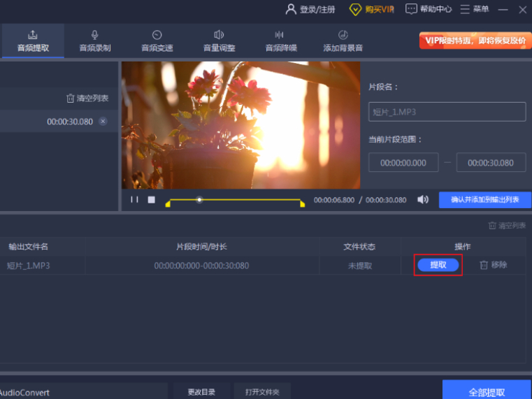The width and height of the screenshot is (532, 399).
Task: Switch to 音频录制 tab
Action: pyautogui.click(x=95, y=41)
